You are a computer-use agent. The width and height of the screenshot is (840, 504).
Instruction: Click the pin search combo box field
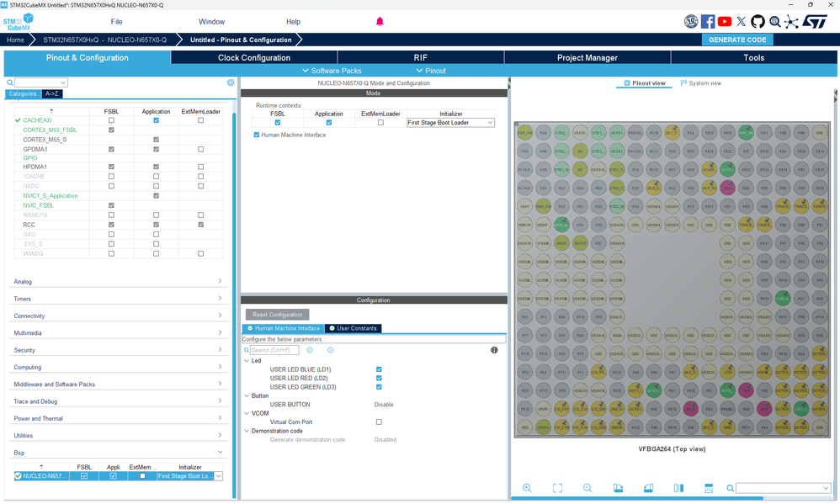[x=784, y=488]
